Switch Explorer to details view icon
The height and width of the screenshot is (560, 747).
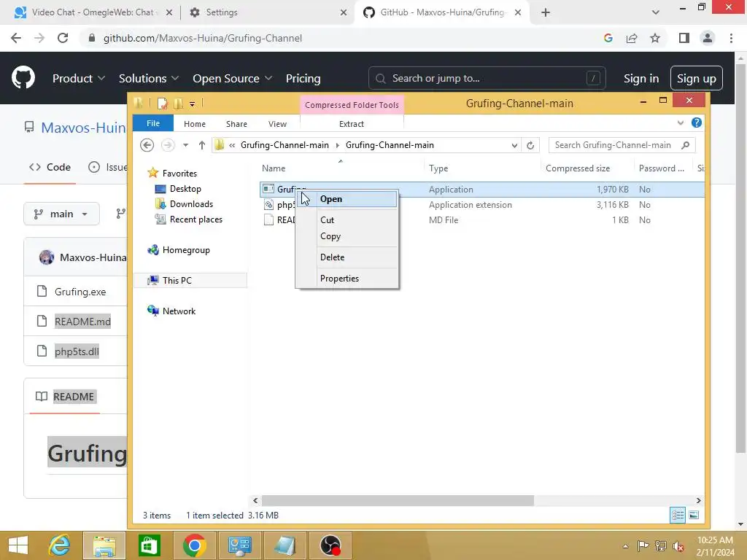point(678,515)
